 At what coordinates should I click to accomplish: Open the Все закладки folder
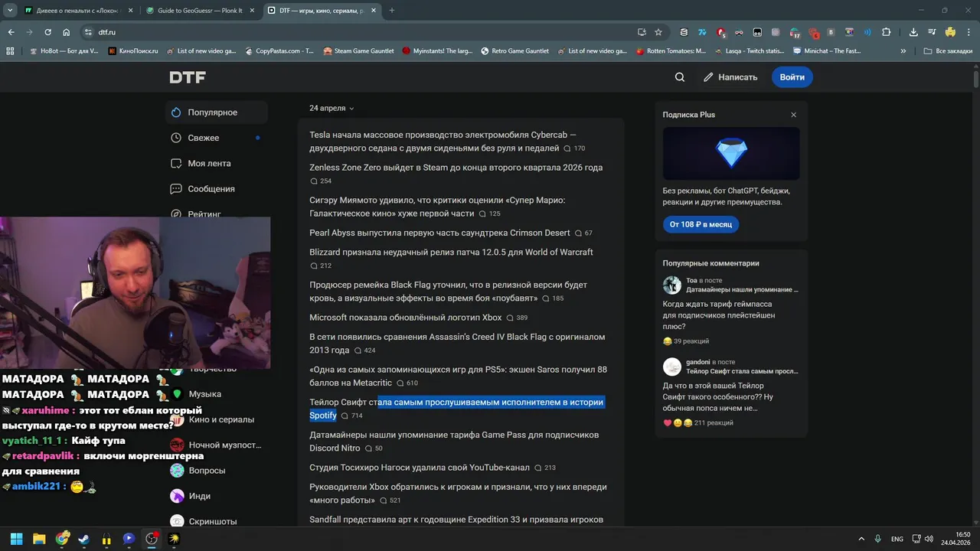tap(948, 51)
